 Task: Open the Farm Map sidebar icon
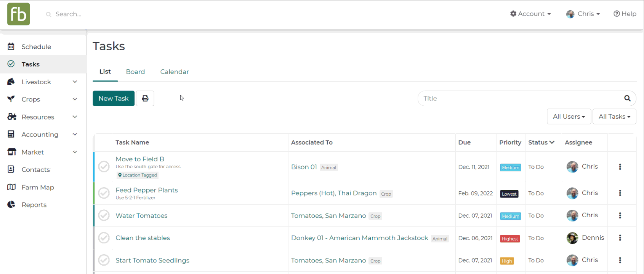(11, 187)
